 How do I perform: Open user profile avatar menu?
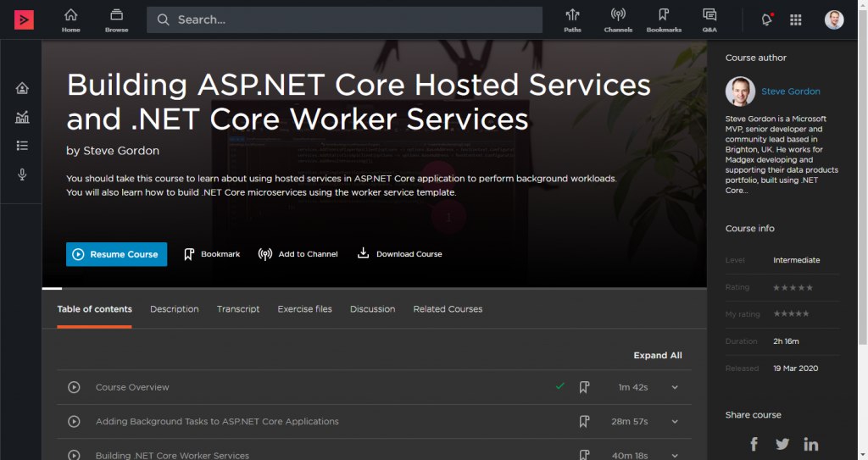point(834,19)
